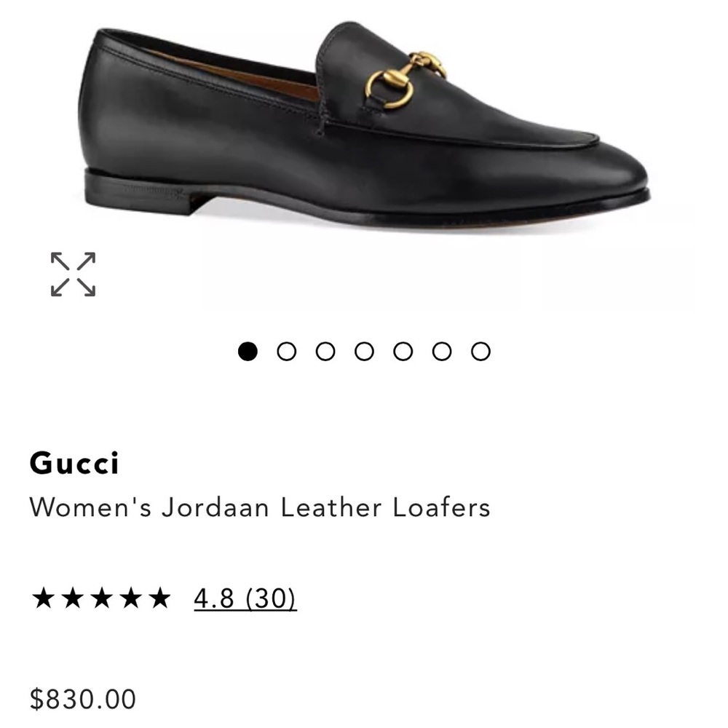Select the third carousel dot
The height and width of the screenshot is (728, 728).
tap(326, 350)
